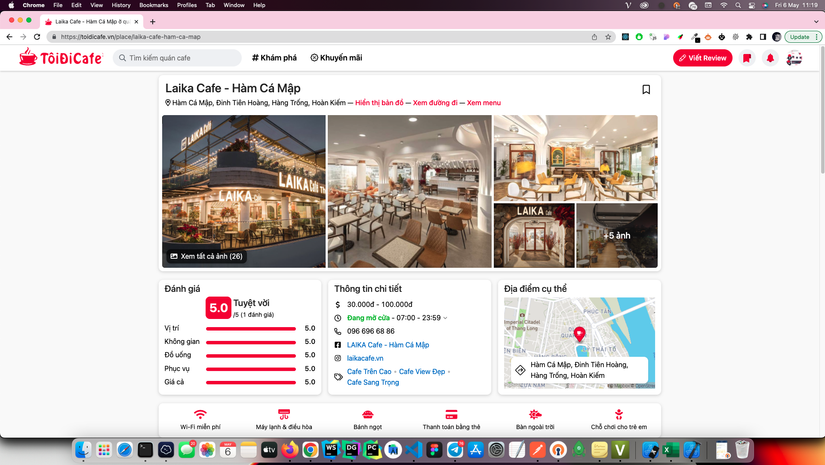The width and height of the screenshot is (825, 465).
Task: Expand the tab search chevron at top right
Action: [x=816, y=22]
